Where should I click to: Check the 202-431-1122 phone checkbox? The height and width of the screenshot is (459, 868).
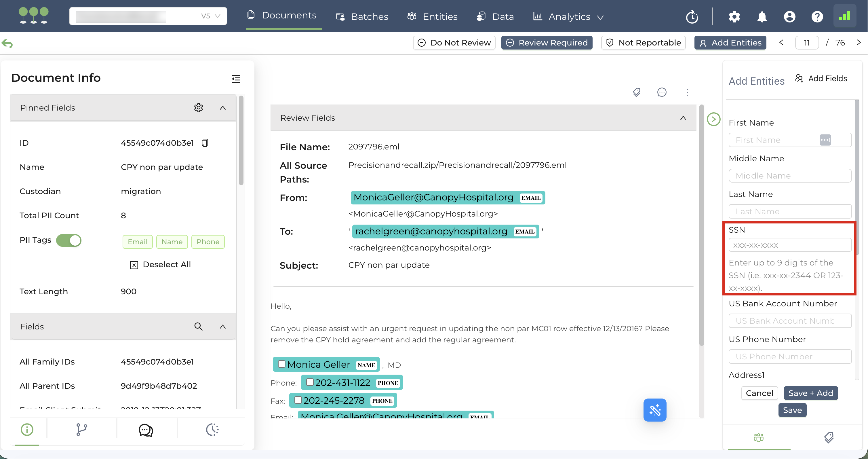point(310,382)
